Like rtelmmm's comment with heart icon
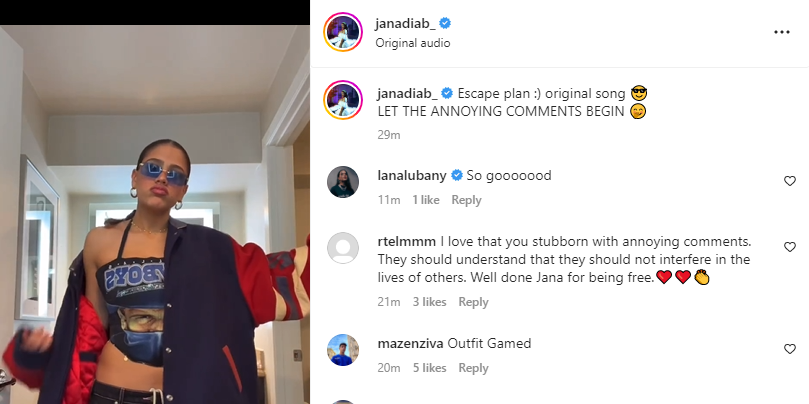809x404 pixels. tap(789, 247)
